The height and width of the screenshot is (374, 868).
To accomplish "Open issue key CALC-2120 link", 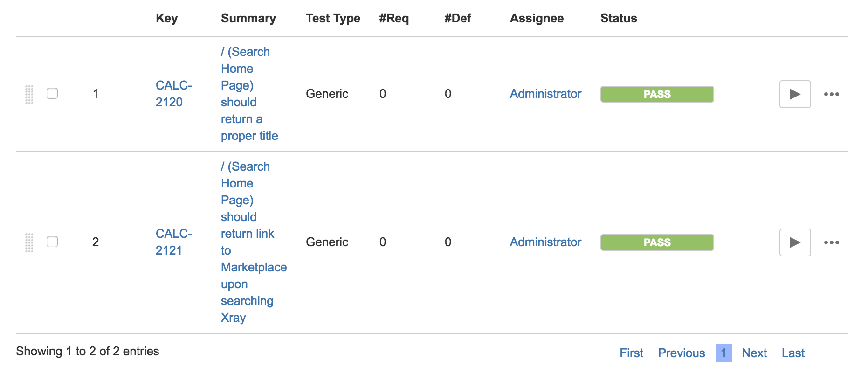I will click(173, 94).
